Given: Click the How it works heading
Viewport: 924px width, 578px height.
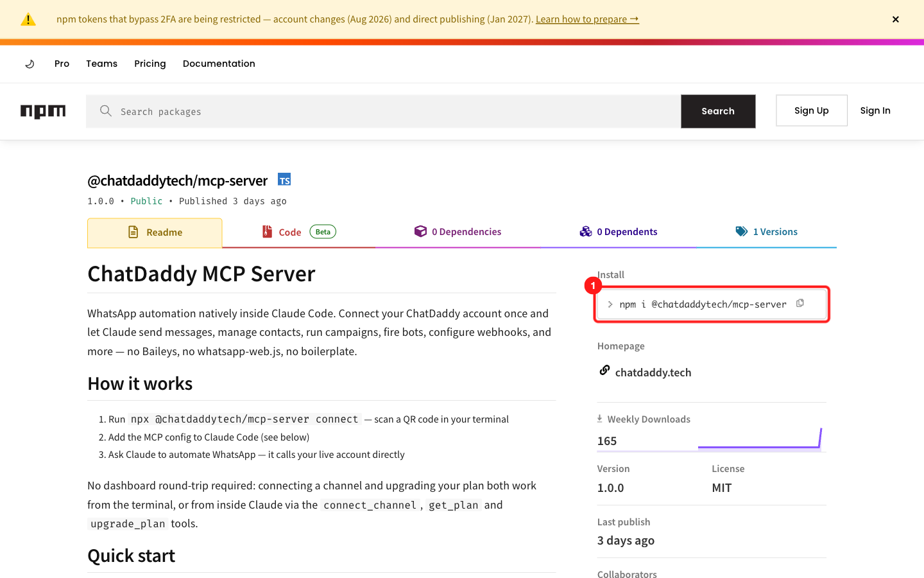Looking at the screenshot, I should pyautogui.click(x=140, y=384).
